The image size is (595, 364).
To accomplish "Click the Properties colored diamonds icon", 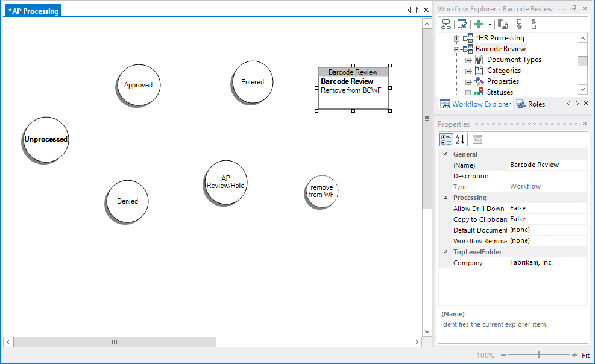I will click(479, 81).
